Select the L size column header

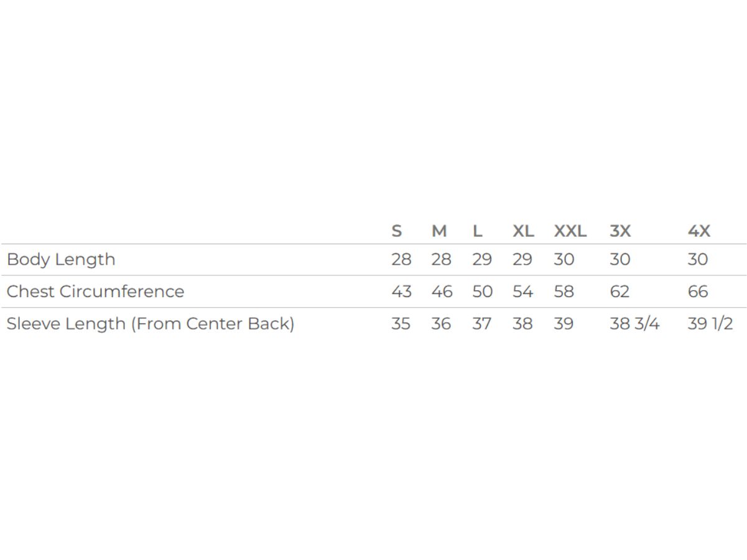coord(477,231)
